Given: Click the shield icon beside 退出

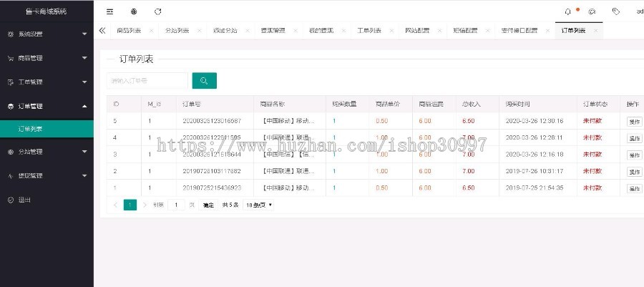Looking at the screenshot, I should [11, 200].
